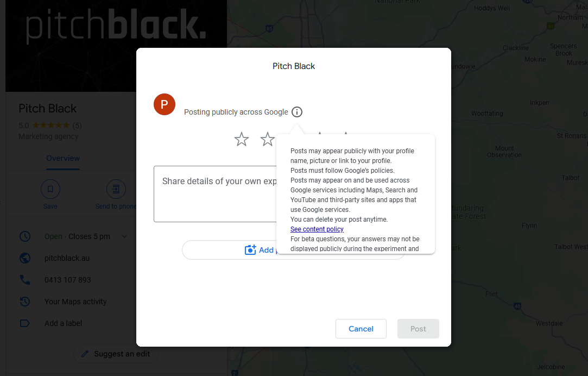Click the phone number icon
This screenshot has width=588, height=376.
pyautogui.click(x=25, y=280)
